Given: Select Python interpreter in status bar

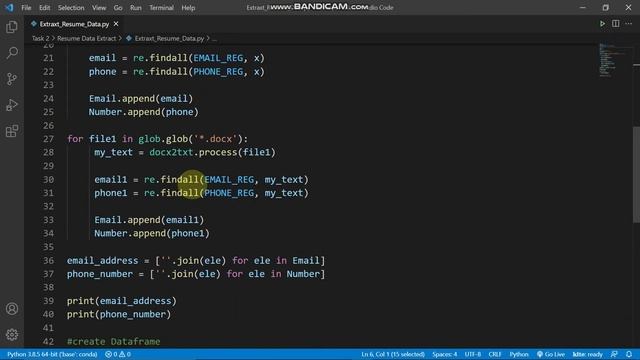Looking at the screenshot, I should tap(52, 354).
